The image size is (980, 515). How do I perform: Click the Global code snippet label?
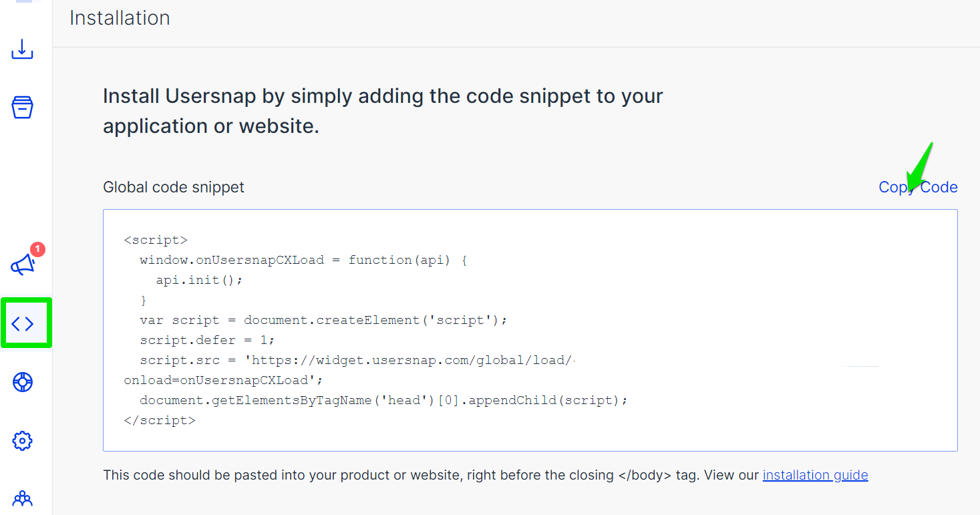(174, 187)
